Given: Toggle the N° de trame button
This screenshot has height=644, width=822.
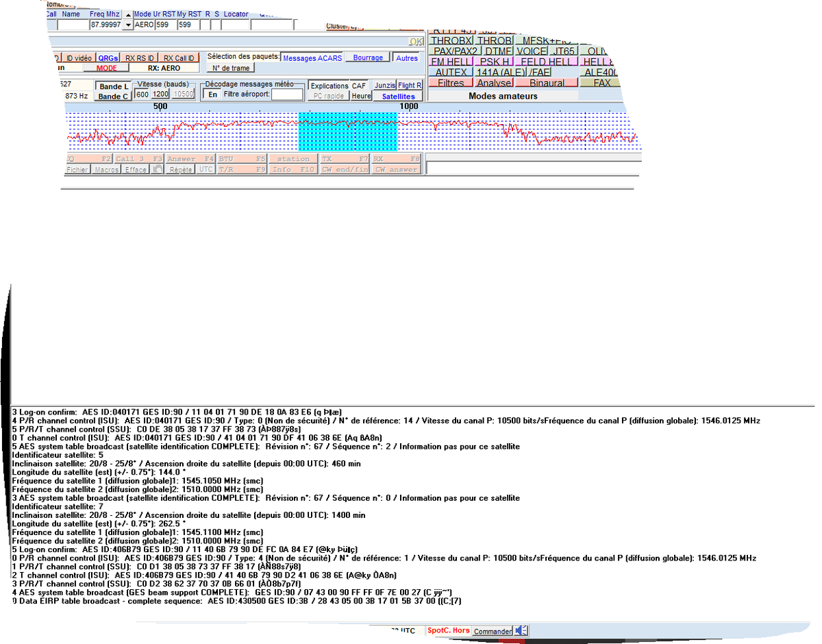Looking at the screenshot, I should (x=231, y=68).
